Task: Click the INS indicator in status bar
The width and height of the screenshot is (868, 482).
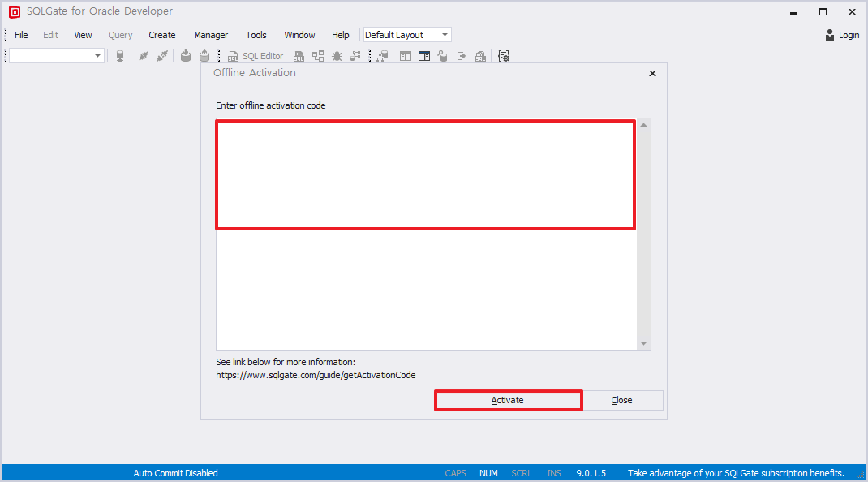Action: pos(554,473)
